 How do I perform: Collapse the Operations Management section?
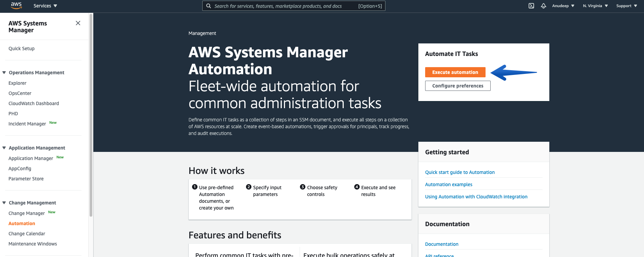tap(4, 73)
